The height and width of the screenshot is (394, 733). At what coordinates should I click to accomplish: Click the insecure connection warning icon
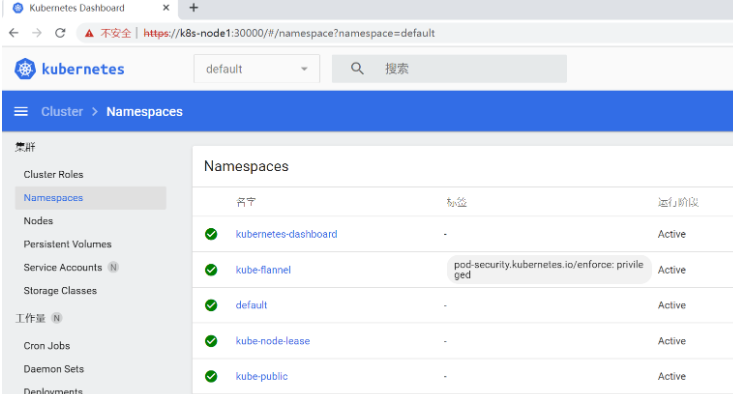[89, 33]
